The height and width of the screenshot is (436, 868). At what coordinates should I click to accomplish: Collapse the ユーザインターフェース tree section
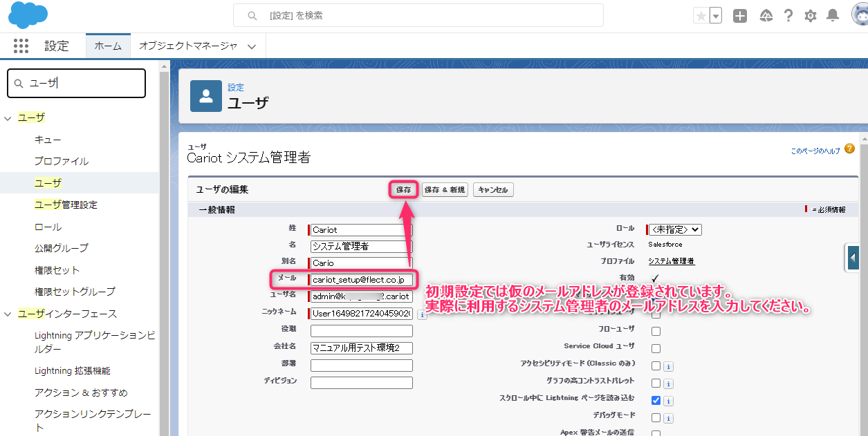[x=8, y=314]
